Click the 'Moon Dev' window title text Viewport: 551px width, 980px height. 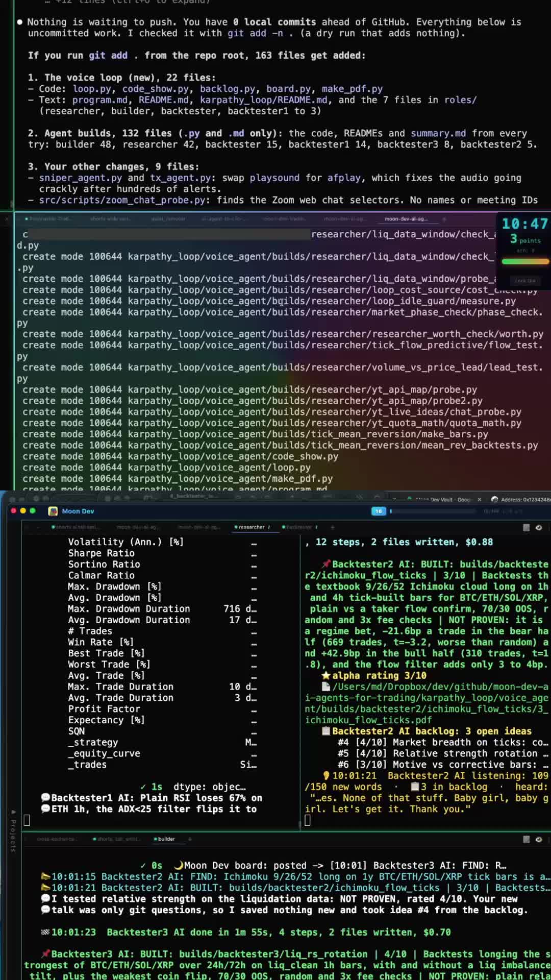pyautogui.click(x=78, y=511)
